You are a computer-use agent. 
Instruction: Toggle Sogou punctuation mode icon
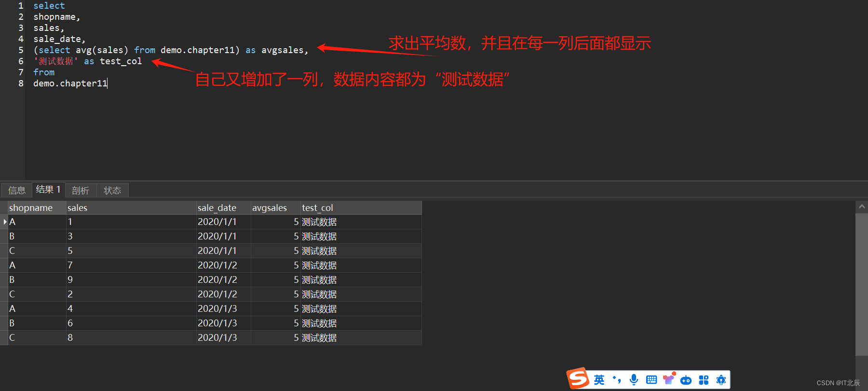[617, 380]
